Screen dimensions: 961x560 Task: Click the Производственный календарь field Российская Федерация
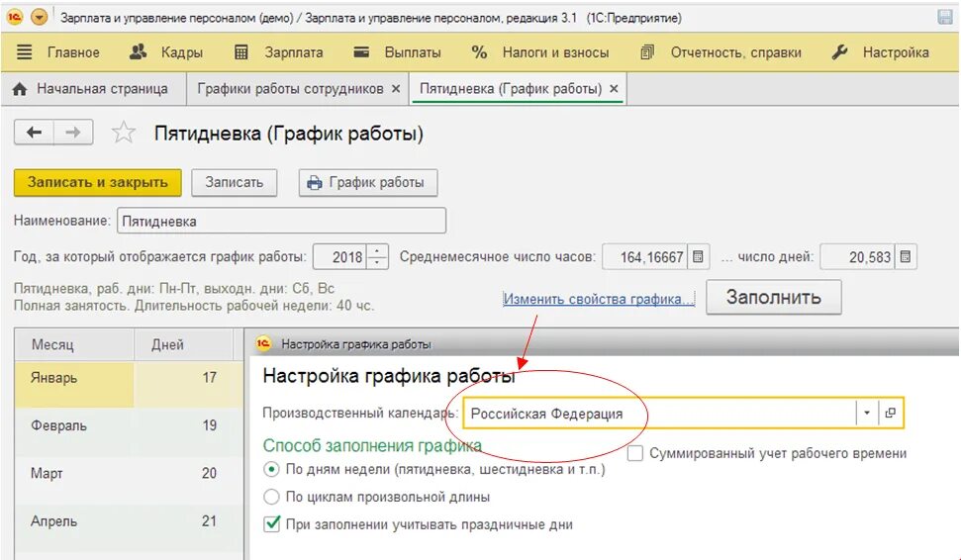click(659, 413)
